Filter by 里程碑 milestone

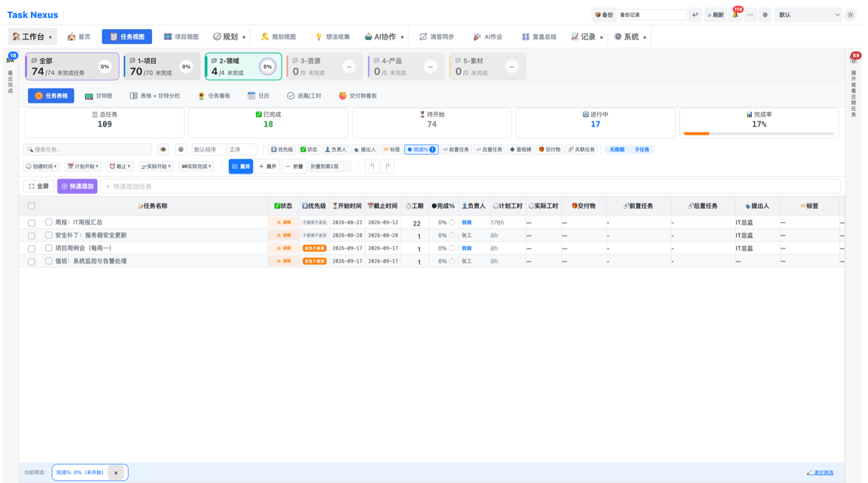[520, 149]
